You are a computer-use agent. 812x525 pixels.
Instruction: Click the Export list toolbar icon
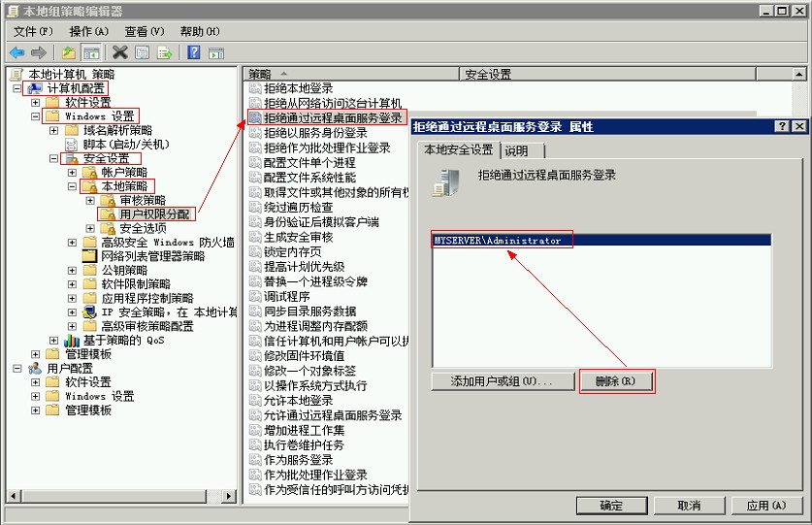click(x=165, y=52)
